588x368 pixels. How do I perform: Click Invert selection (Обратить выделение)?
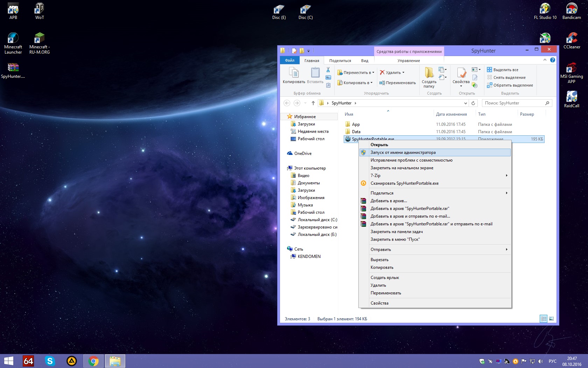click(510, 85)
